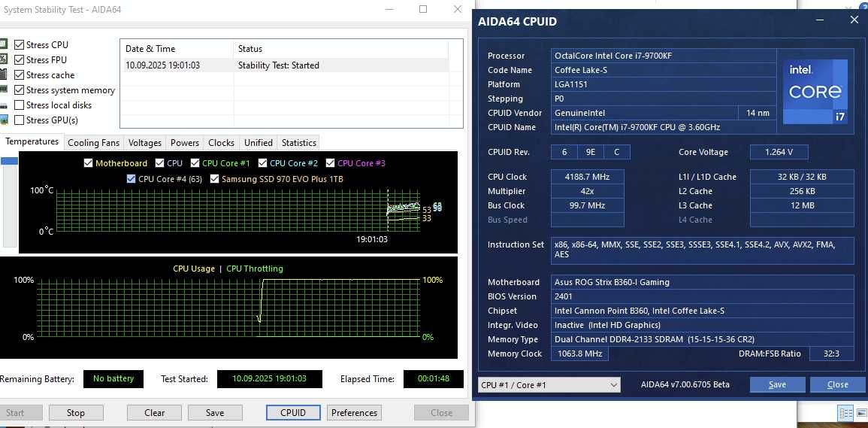
Task: Click the Intel Core i7 logo in CPUID
Action: pyautogui.click(x=815, y=92)
